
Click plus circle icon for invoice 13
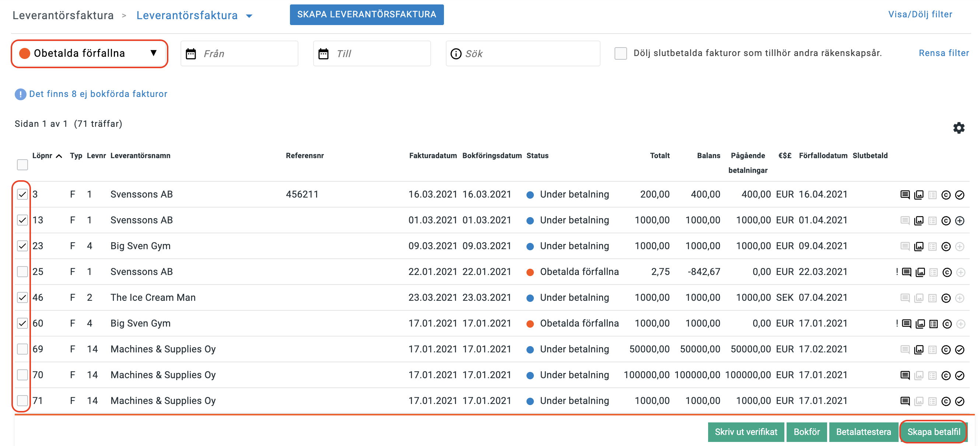(x=959, y=221)
